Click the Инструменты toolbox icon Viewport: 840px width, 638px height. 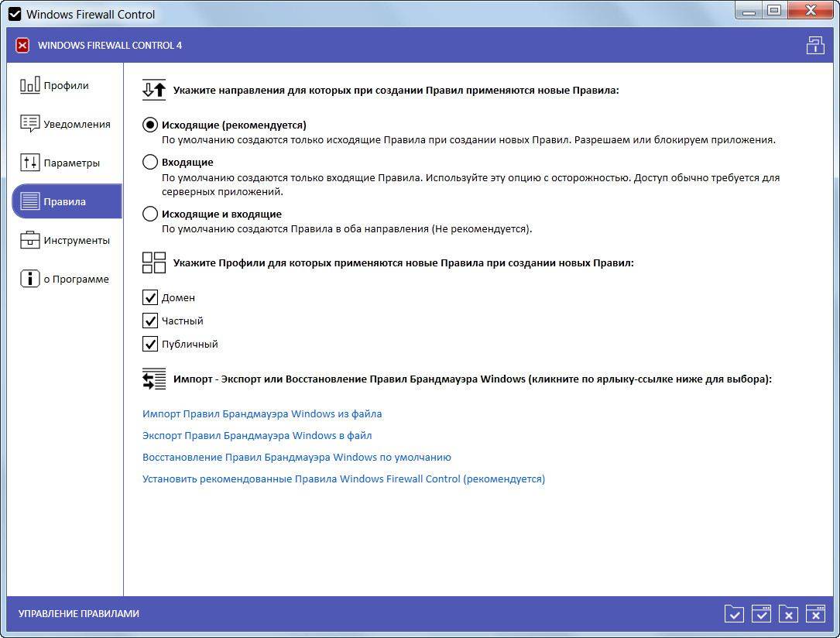30,240
